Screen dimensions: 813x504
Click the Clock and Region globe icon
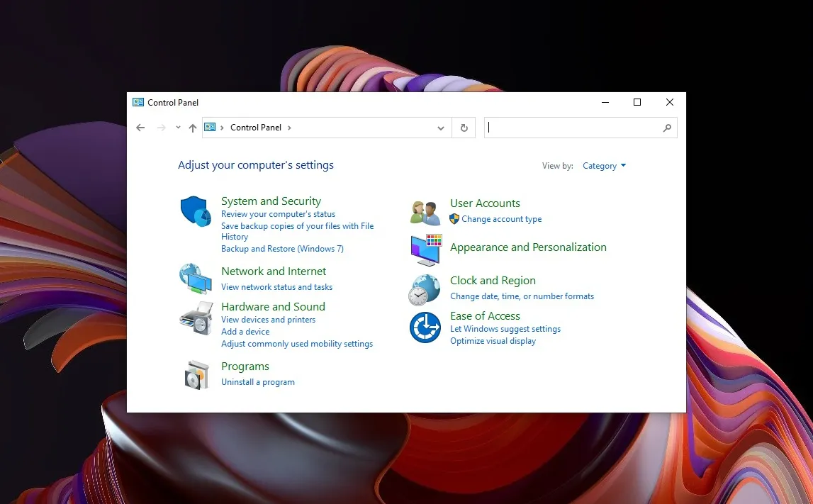pos(425,289)
